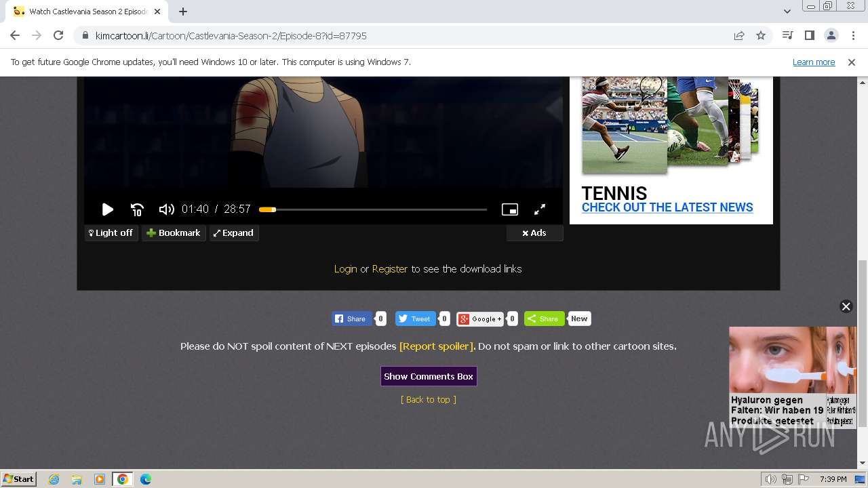Expand the video player

coord(233,232)
